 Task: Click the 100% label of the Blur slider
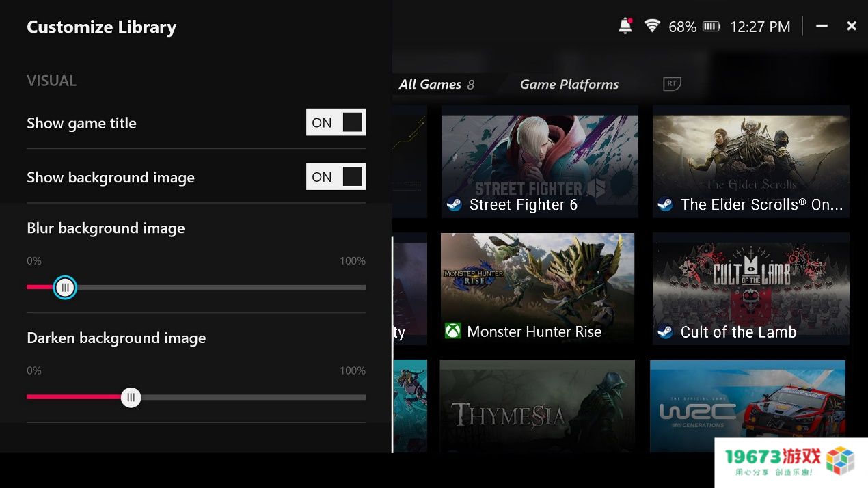pos(353,260)
